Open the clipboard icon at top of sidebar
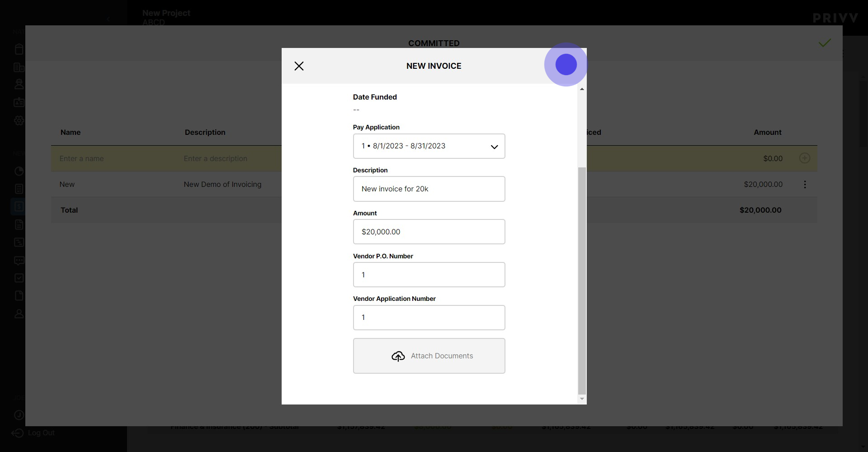Viewport: 868px width, 452px height. click(x=19, y=49)
